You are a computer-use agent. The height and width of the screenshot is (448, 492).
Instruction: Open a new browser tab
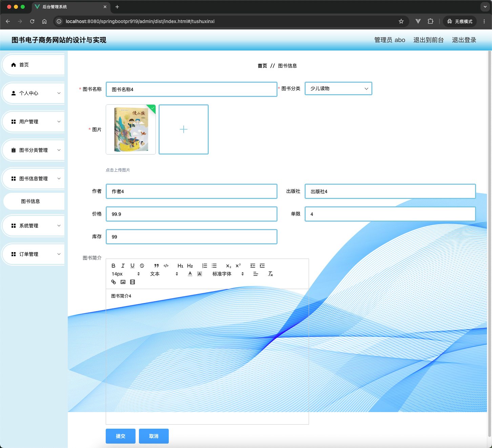tap(117, 7)
